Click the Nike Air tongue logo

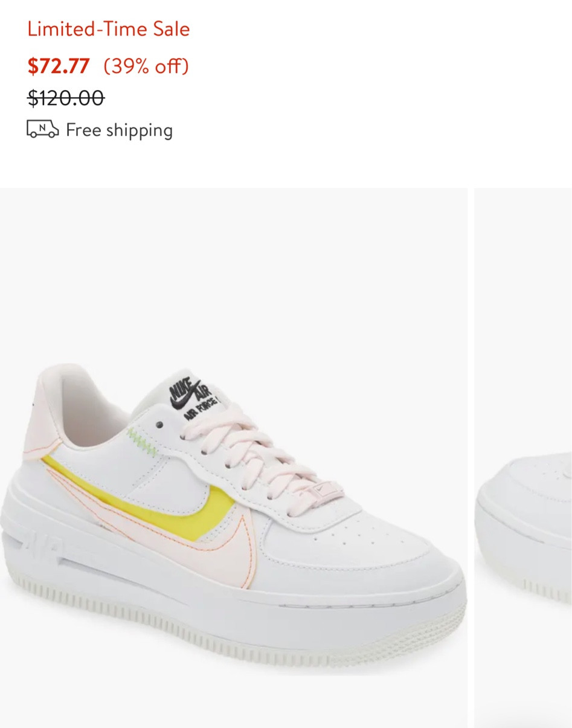coord(193,397)
